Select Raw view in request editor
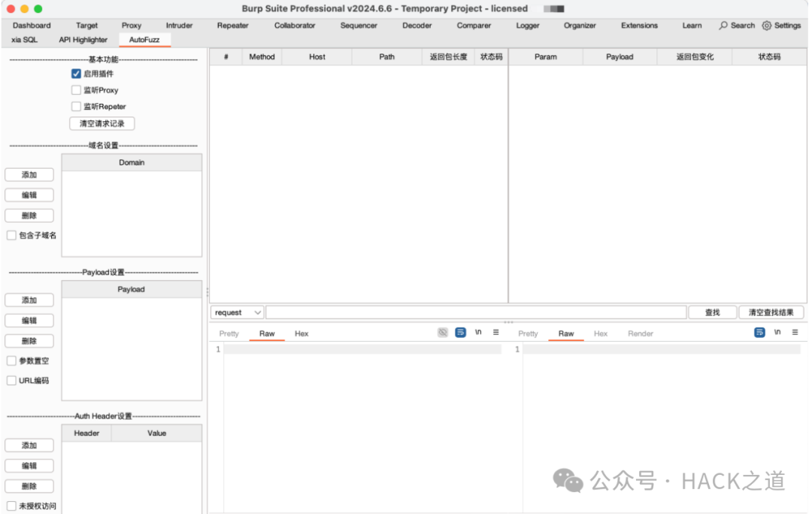812x514 pixels. coord(267,333)
